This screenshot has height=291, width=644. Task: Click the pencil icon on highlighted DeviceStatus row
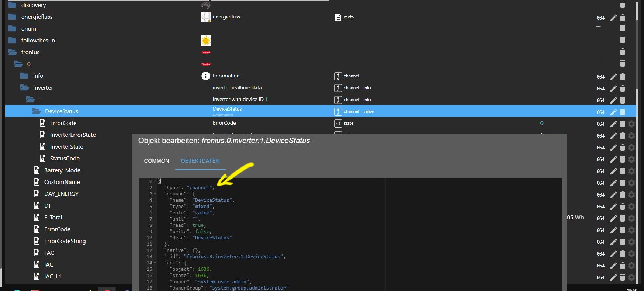point(613,112)
